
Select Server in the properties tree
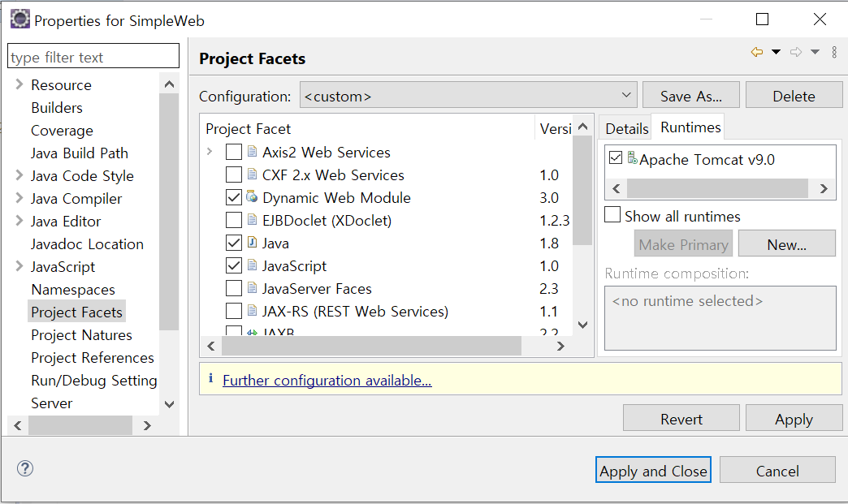51,403
